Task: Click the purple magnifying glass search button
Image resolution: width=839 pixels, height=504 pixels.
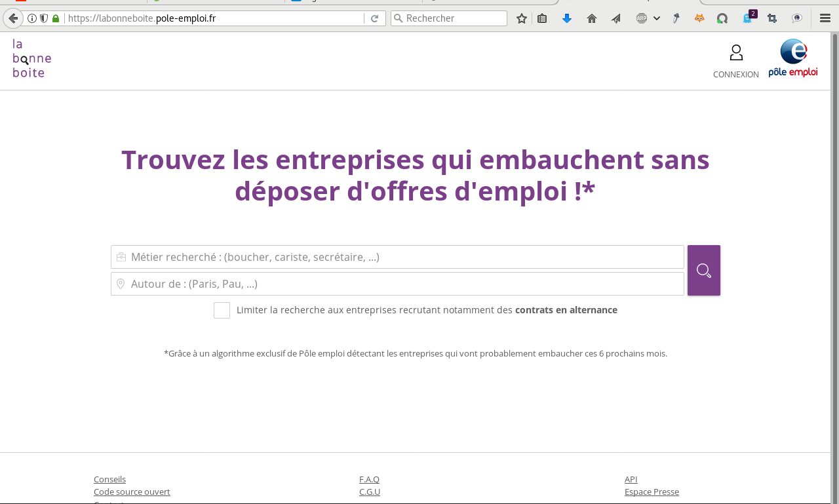Action: click(x=703, y=270)
